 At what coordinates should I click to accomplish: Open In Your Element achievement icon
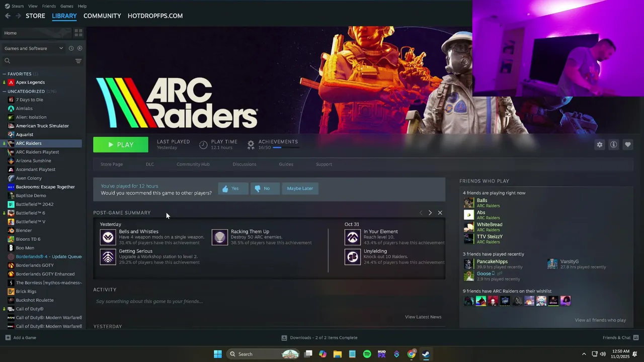pyautogui.click(x=353, y=237)
